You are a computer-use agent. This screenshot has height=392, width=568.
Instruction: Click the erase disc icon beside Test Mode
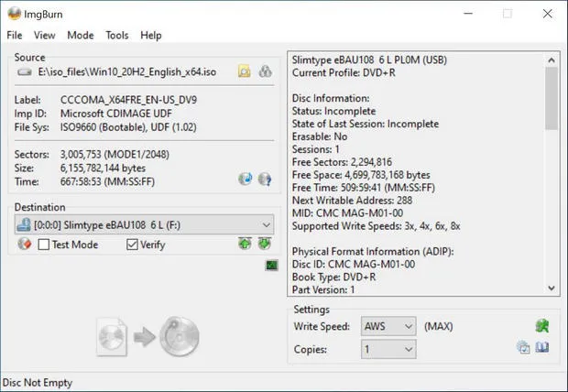(24, 245)
